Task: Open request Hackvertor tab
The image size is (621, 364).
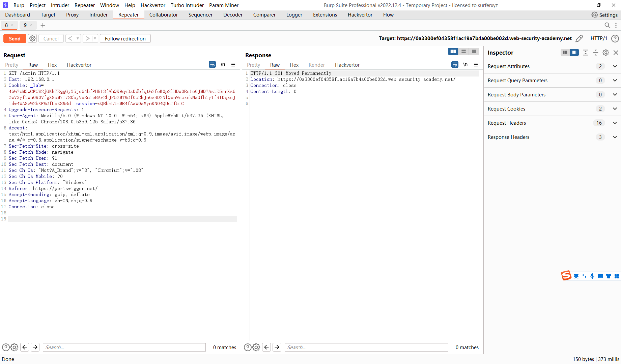Action: pyautogui.click(x=79, y=65)
